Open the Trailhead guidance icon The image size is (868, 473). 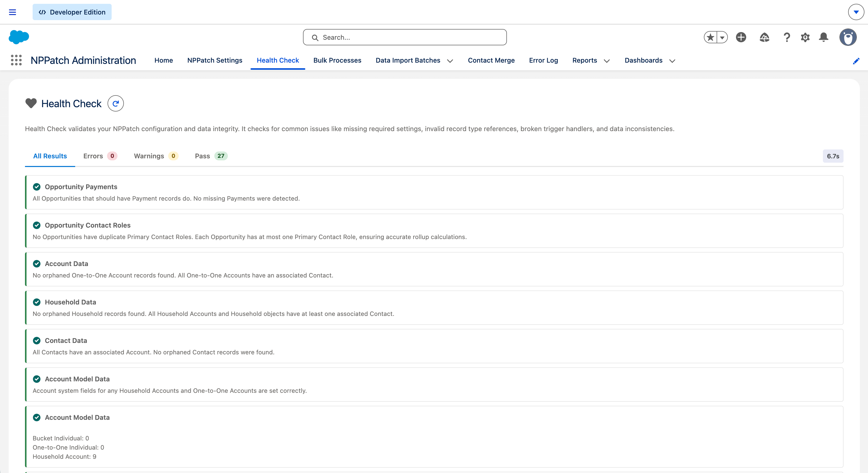tap(765, 37)
